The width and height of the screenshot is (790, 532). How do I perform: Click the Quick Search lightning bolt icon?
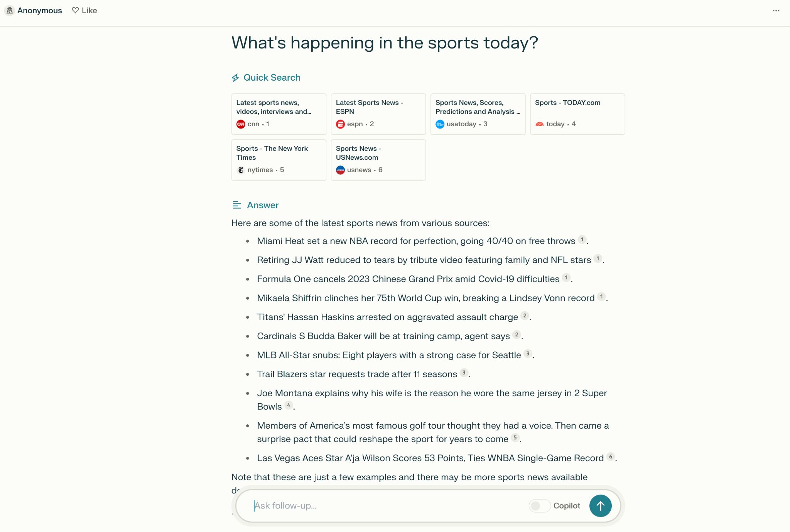[236, 78]
